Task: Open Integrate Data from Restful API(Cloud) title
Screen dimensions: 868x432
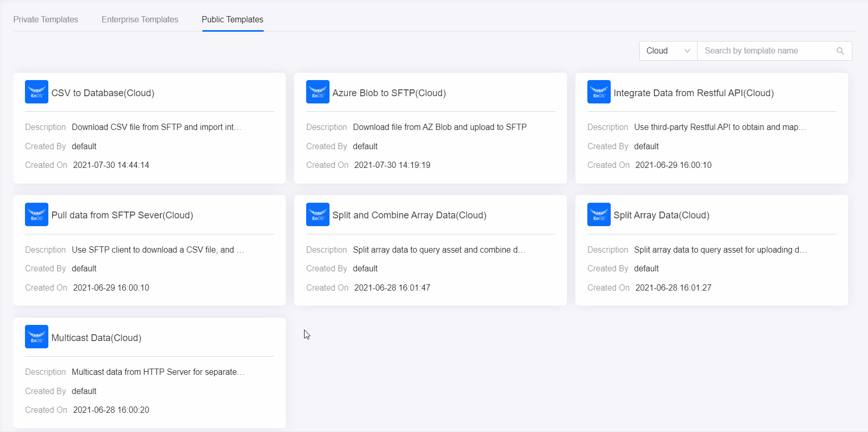Action: (x=693, y=93)
